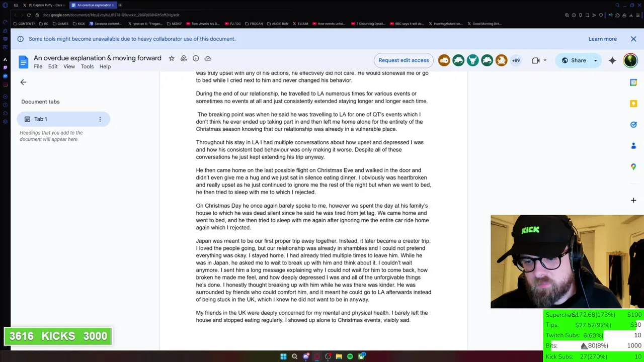Open the Tools menu
644x362 pixels.
[87, 66]
